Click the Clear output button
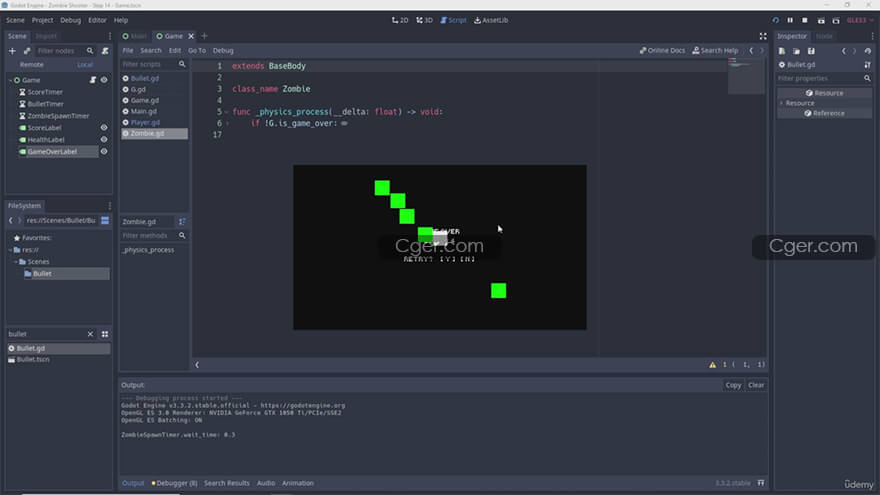This screenshot has height=495, width=880. pyautogui.click(x=756, y=385)
